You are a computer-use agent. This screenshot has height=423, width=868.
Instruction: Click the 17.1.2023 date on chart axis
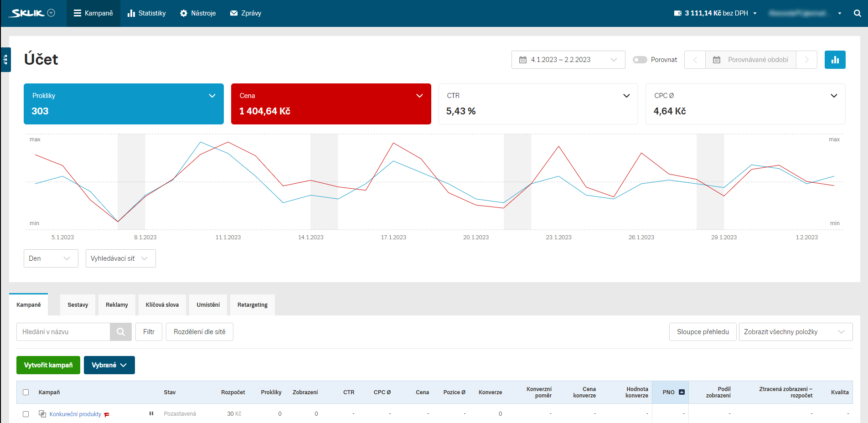click(x=393, y=237)
